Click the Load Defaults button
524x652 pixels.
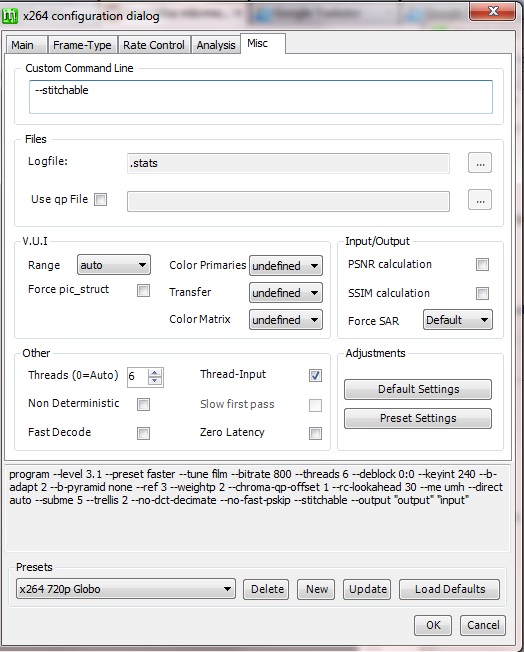(450, 589)
